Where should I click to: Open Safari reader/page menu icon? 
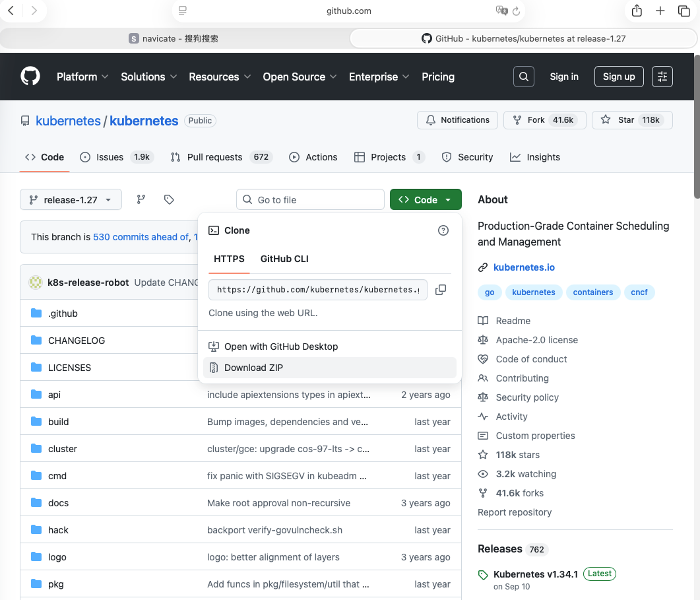[182, 11]
